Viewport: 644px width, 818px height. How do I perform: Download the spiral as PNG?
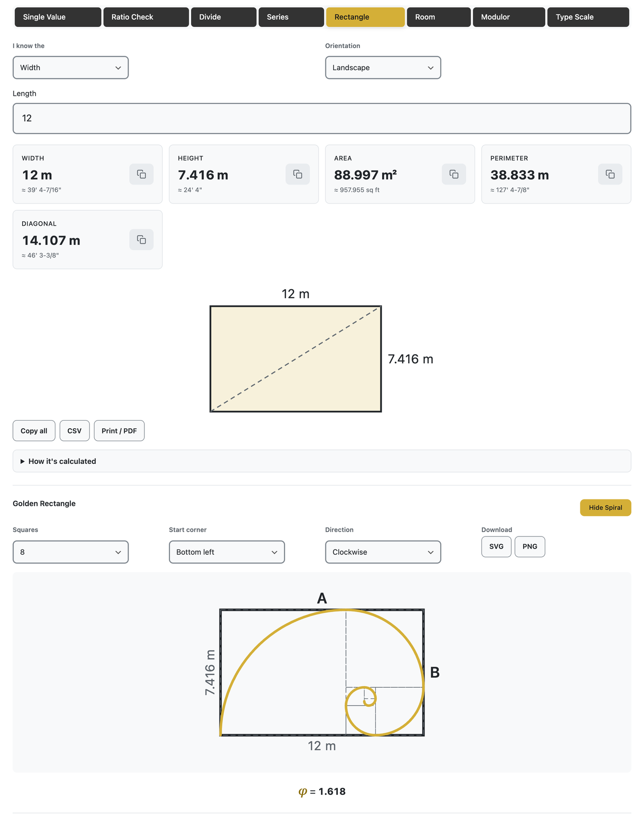tap(530, 547)
